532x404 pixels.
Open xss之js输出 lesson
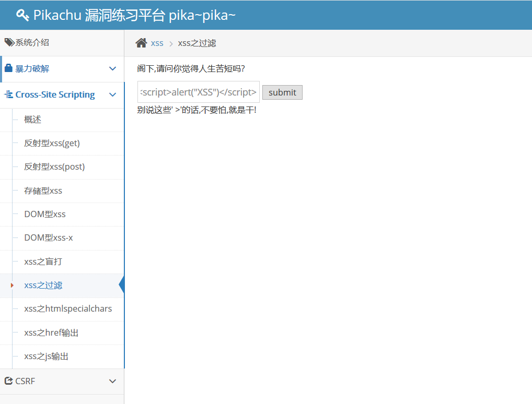[x=46, y=357]
